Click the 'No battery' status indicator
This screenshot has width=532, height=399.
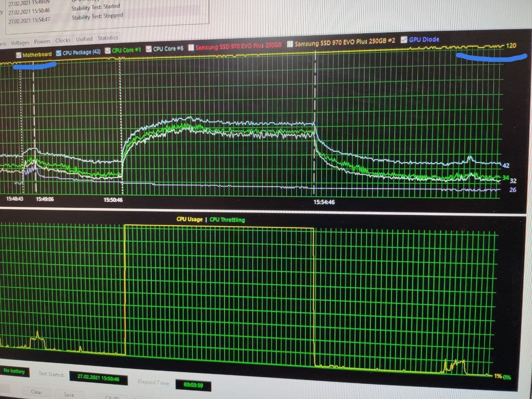click(x=14, y=371)
